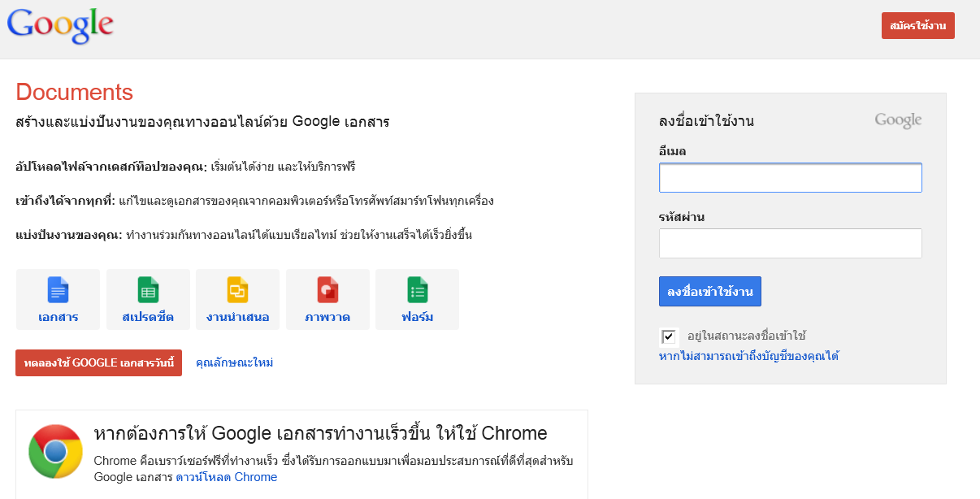Image resolution: width=980 pixels, height=499 pixels.
Task: Click the สเปรดชีต link label
Action: point(148,317)
